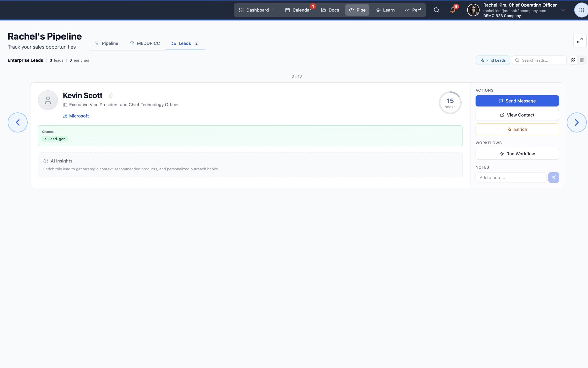Click the '3 of 3' lead counter
The image size is (588, 368).
click(297, 77)
